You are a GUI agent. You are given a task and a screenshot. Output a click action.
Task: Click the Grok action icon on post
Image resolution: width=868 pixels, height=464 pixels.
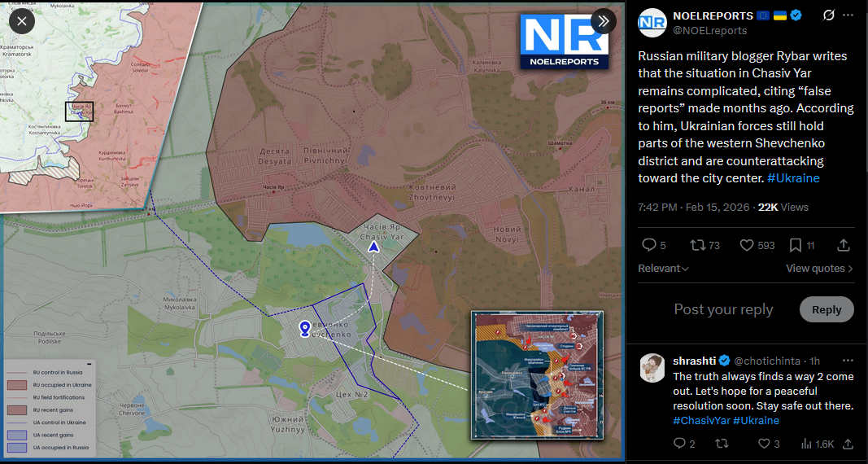828,15
